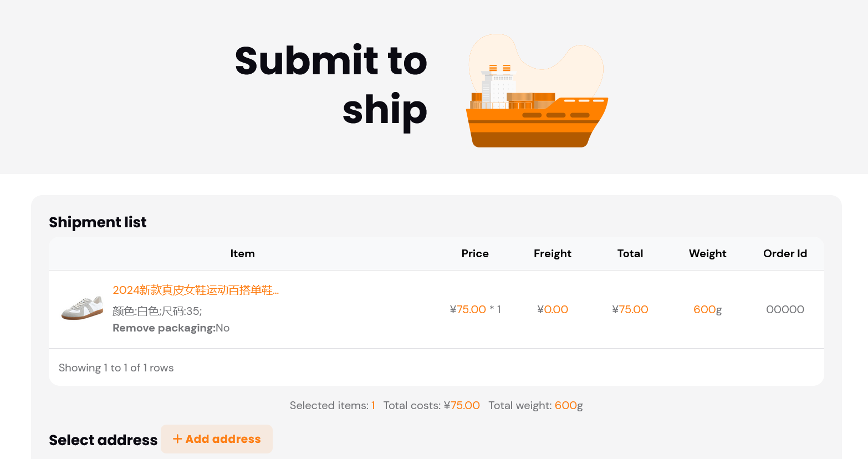Click the Weight column header
This screenshot has width=868, height=459.
(x=708, y=253)
